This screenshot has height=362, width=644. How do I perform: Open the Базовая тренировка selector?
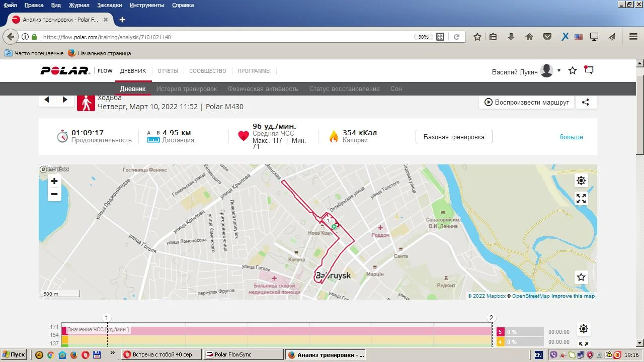(x=454, y=137)
